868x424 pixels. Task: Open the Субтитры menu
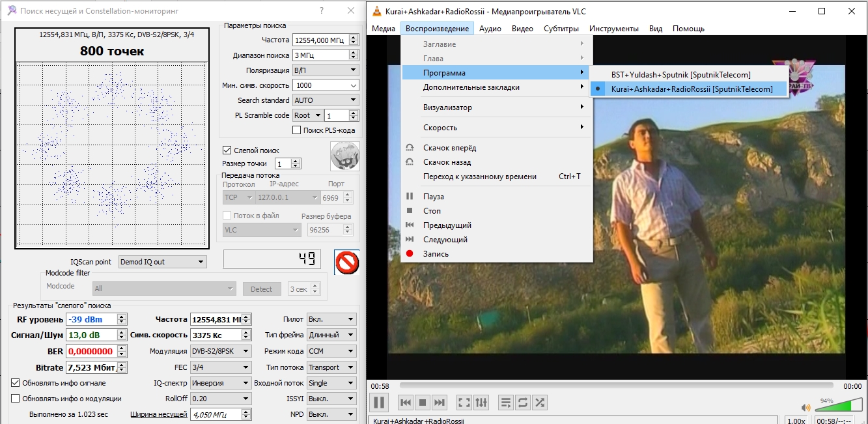point(561,29)
